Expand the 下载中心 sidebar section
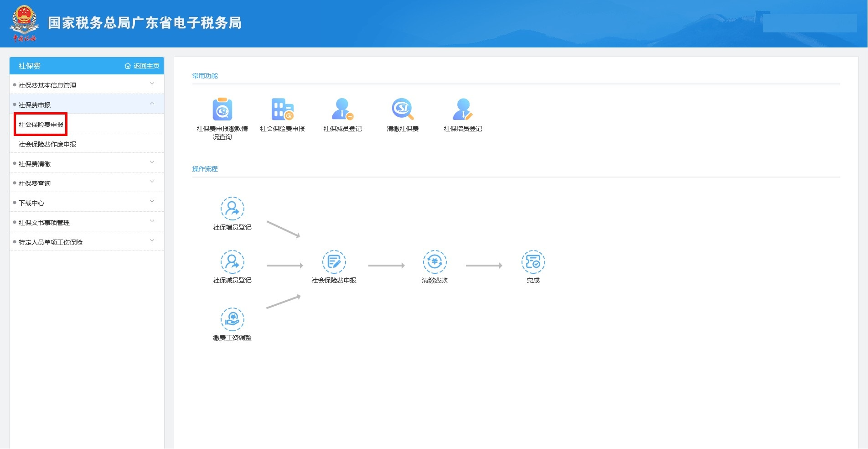 pos(87,203)
